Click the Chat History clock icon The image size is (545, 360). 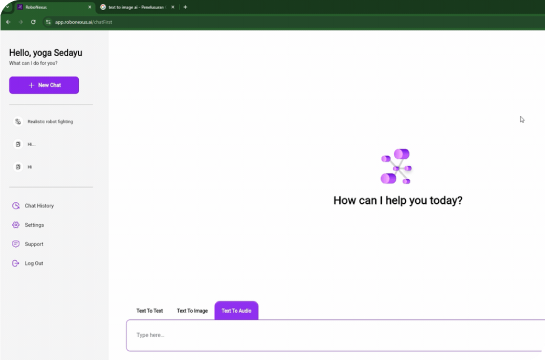pos(16,206)
